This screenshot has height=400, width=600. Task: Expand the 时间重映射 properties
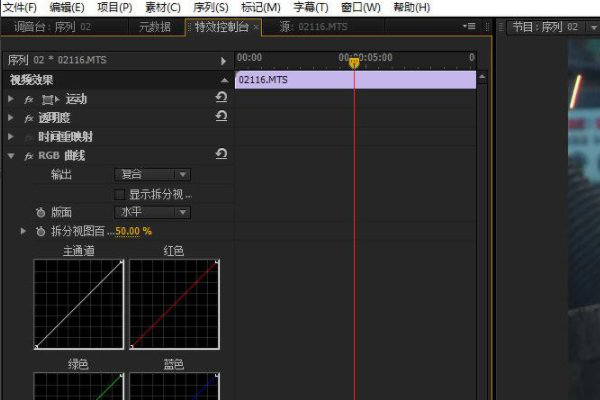click(11, 137)
